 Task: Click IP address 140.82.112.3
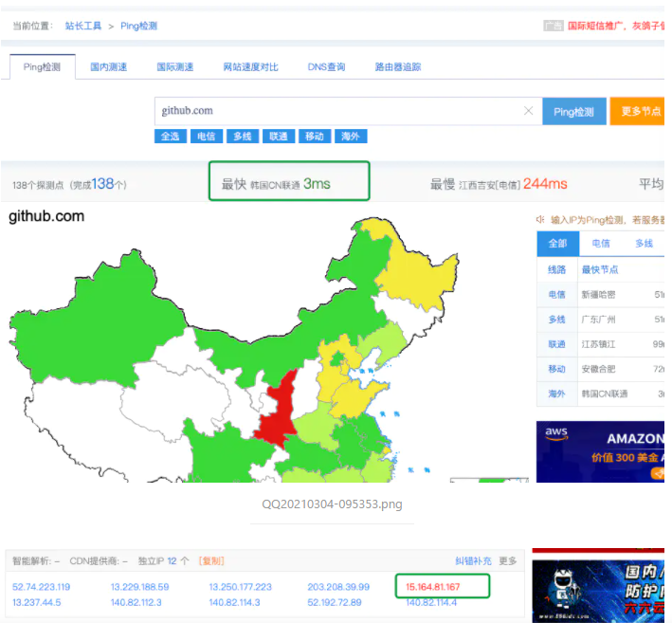click(x=136, y=602)
